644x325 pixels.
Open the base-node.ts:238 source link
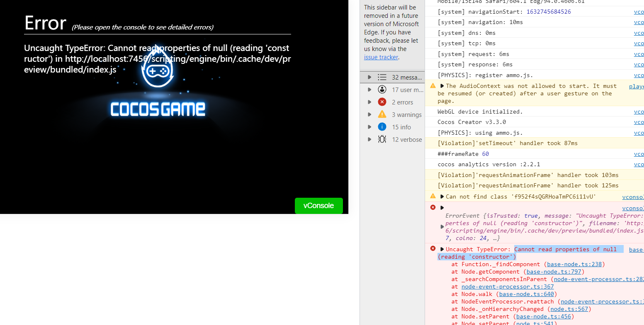coord(574,264)
